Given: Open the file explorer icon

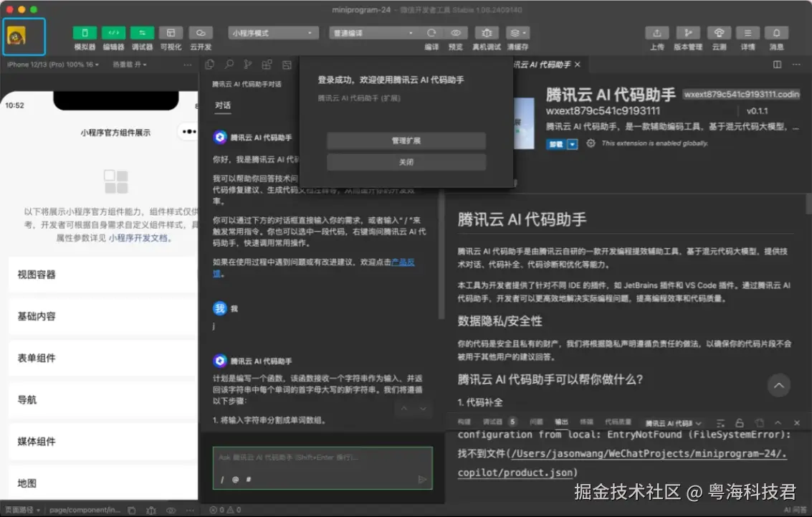Looking at the screenshot, I should [x=210, y=65].
